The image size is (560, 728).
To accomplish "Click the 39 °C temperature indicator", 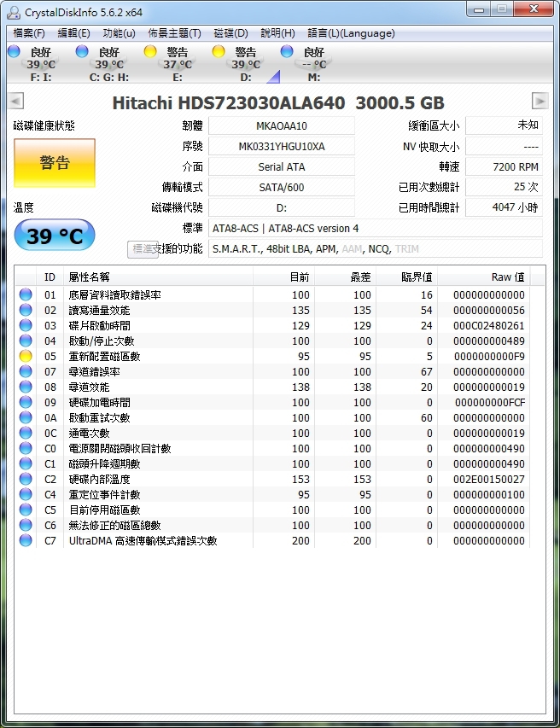I will point(55,236).
